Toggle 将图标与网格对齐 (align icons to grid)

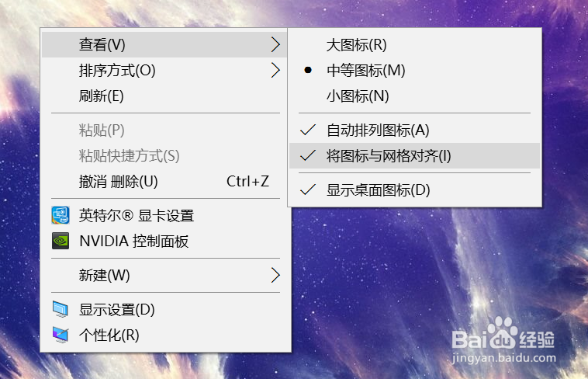tap(388, 155)
